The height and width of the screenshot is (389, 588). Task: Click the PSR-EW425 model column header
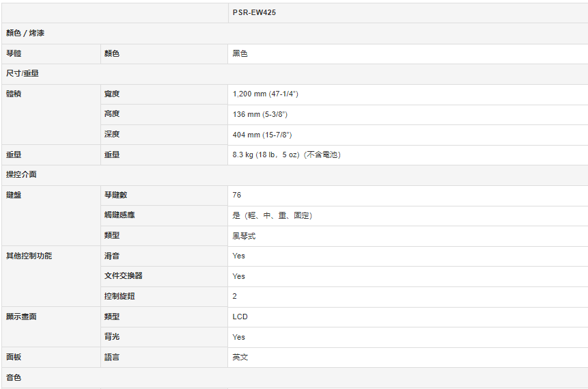(254, 12)
